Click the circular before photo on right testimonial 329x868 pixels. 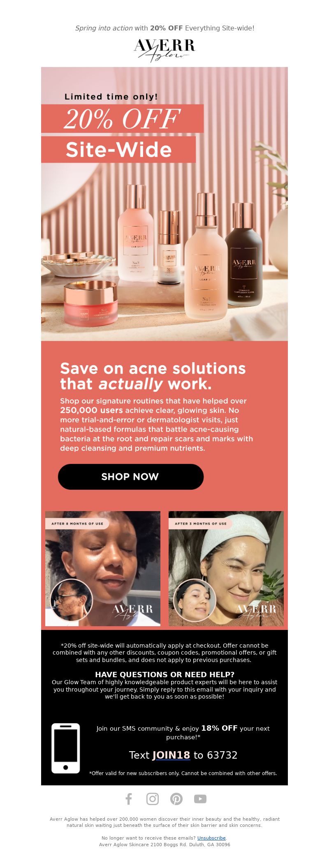(195, 600)
